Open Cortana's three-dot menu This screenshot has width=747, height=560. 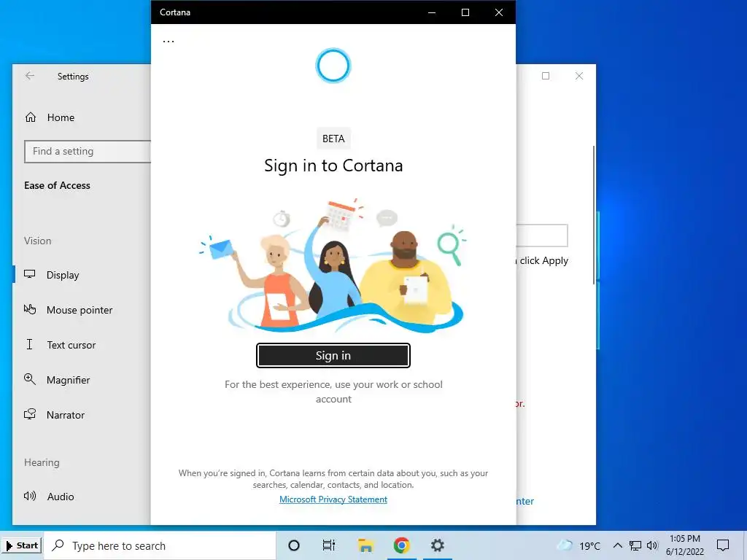pyautogui.click(x=169, y=41)
